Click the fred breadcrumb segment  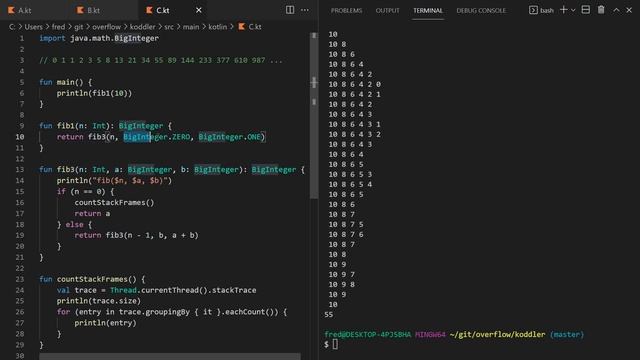click(x=58, y=27)
